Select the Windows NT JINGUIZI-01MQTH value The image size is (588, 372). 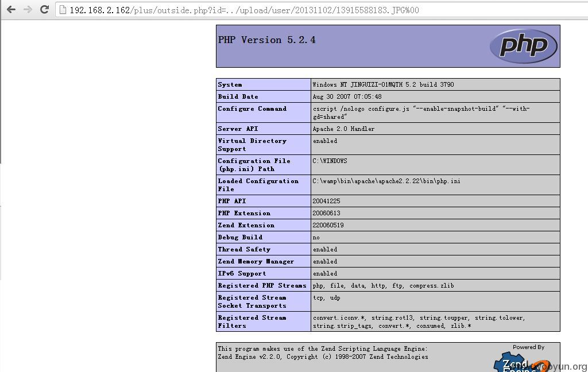[x=383, y=84]
